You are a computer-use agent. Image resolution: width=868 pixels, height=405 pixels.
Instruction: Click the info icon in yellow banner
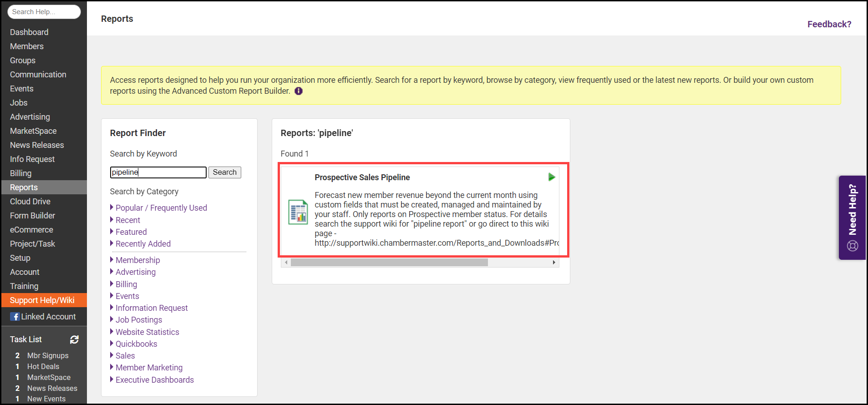(299, 91)
